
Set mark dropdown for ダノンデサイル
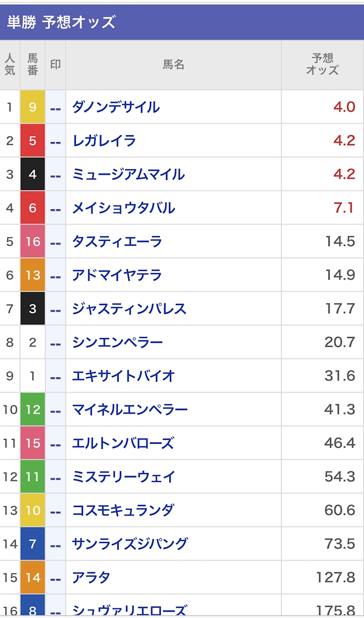click(x=55, y=107)
